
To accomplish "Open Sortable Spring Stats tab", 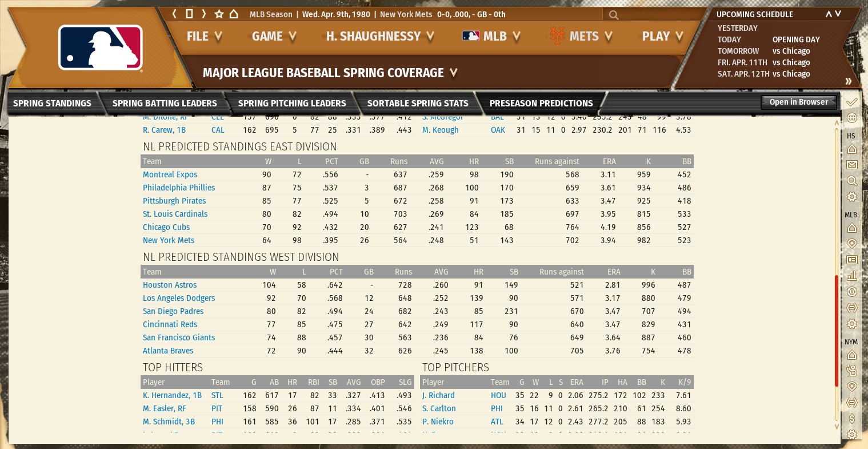I will (418, 104).
